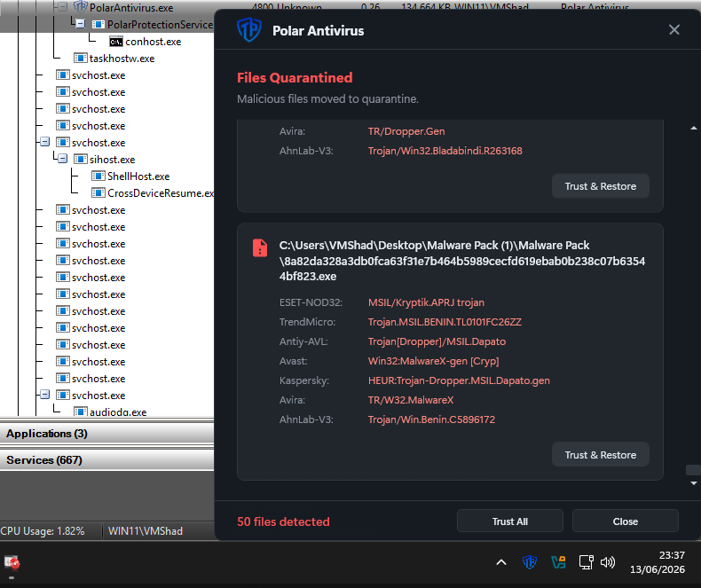Select sihost.exe process name
This screenshot has height=588, width=701.
point(112,160)
